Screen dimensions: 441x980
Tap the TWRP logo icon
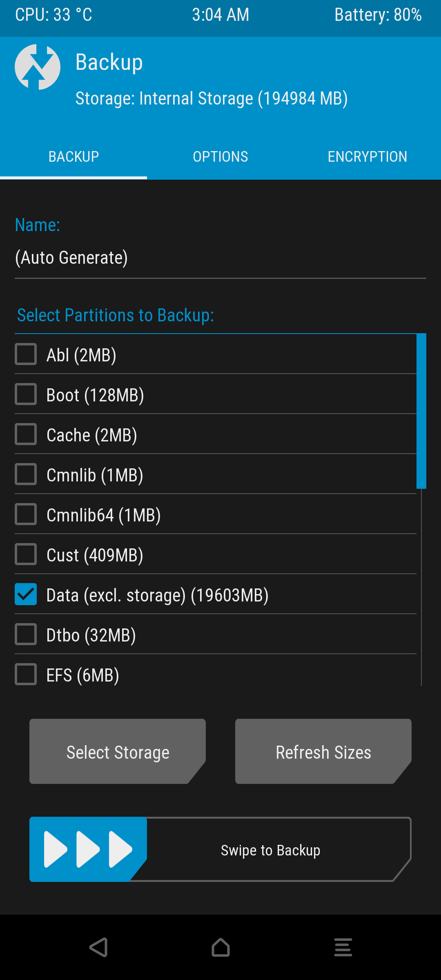38,67
